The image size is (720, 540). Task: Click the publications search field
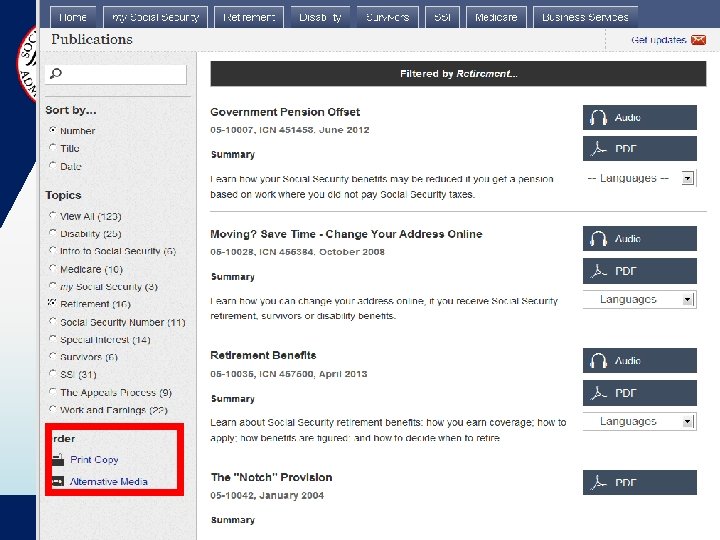(x=116, y=74)
